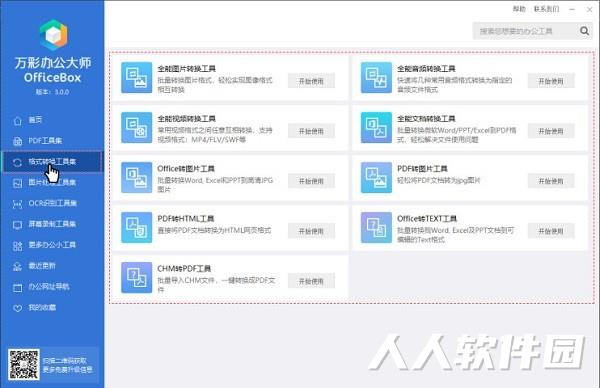Screen dimensions: 600x388
Task: Start the CHM转PDF工具 with 开始使用
Action: (x=311, y=281)
